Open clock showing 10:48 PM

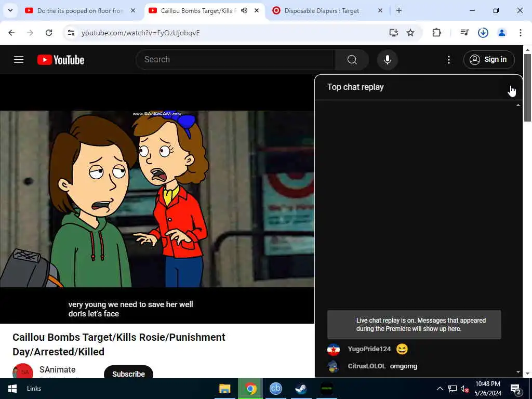tap(487, 389)
